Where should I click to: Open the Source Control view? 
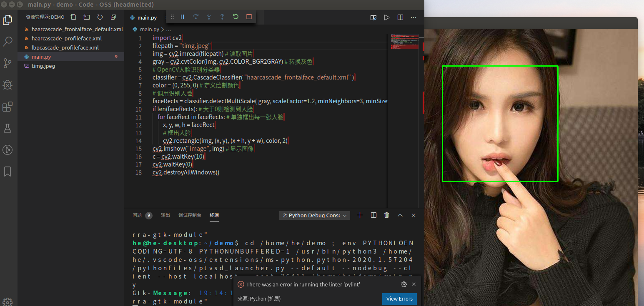point(8,63)
